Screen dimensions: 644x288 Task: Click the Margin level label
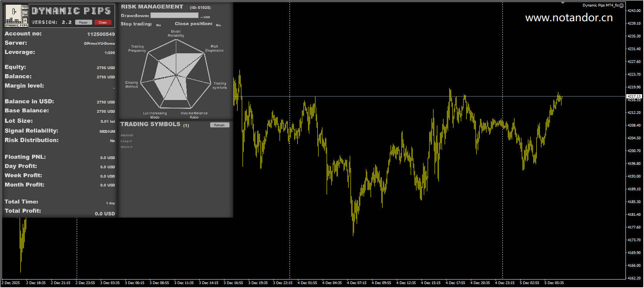pyautogui.click(x=24, y=86)
